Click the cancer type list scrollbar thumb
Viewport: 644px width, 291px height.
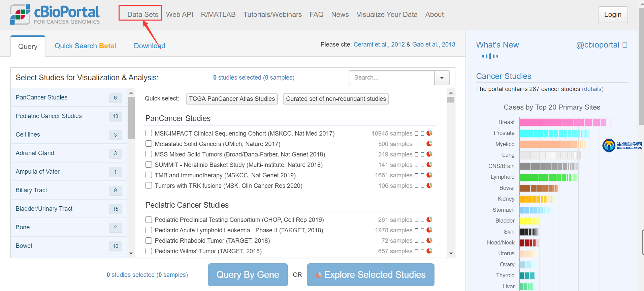[x=131, y=118]
